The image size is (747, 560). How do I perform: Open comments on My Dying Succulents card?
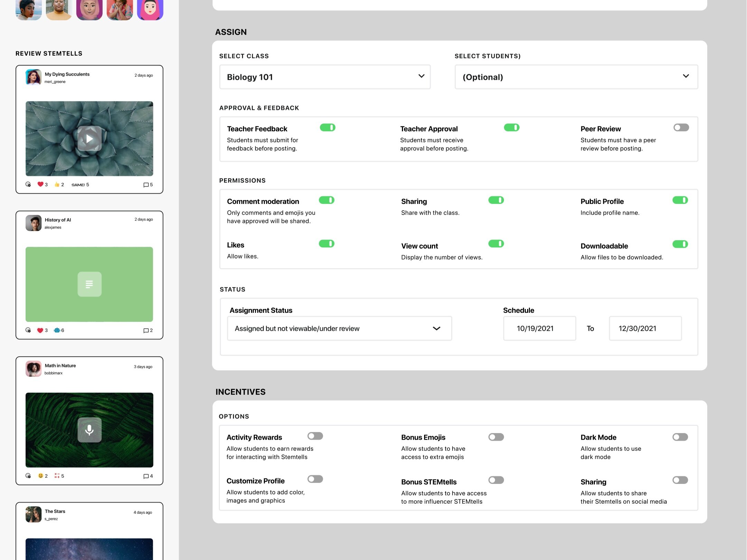(148, 185)
